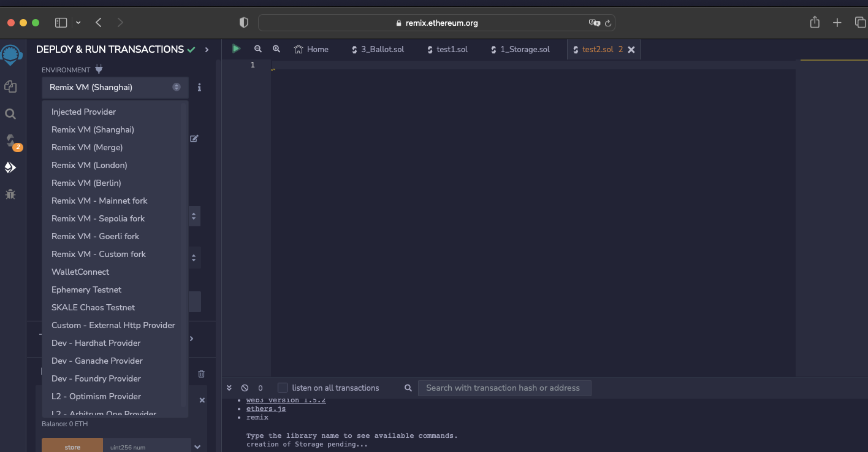Click the chevron next to panel title
This screenshot has height=452, width=868.
click(x=207, y=50)
